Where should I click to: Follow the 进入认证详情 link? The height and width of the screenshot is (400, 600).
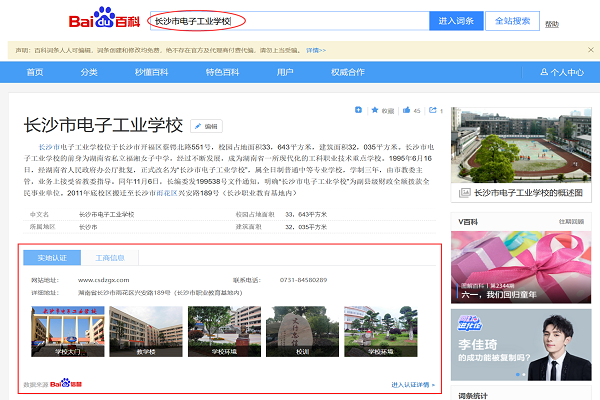413,384
